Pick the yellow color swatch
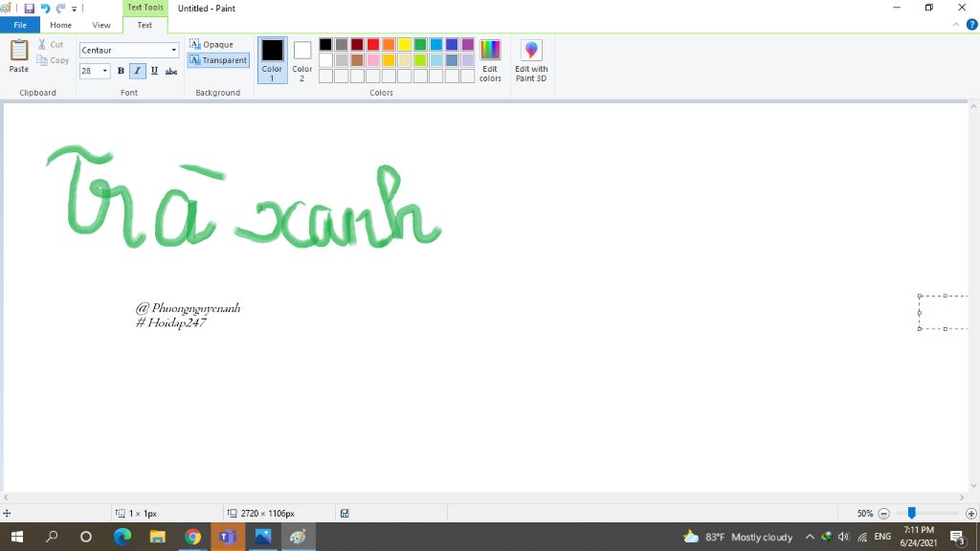Screen dimensions: 980x551 click(x=405, y=44)
